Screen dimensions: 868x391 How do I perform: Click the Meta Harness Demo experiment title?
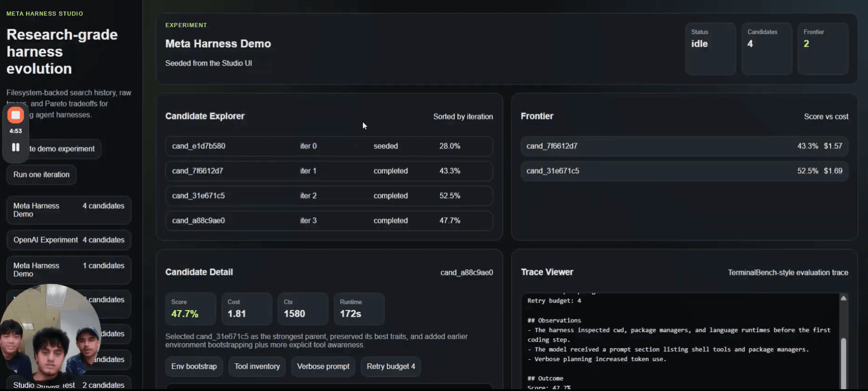[218, 44]
